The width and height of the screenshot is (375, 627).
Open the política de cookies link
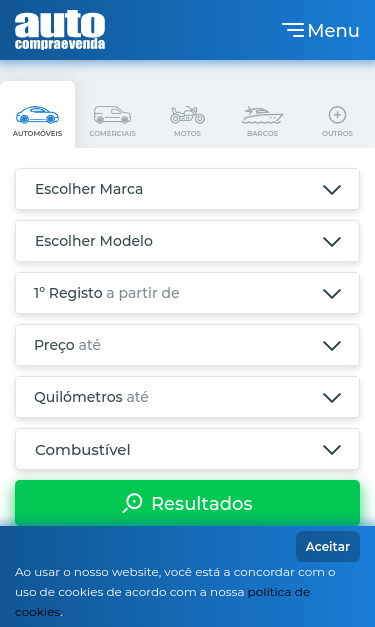click(x=163, y=602)
